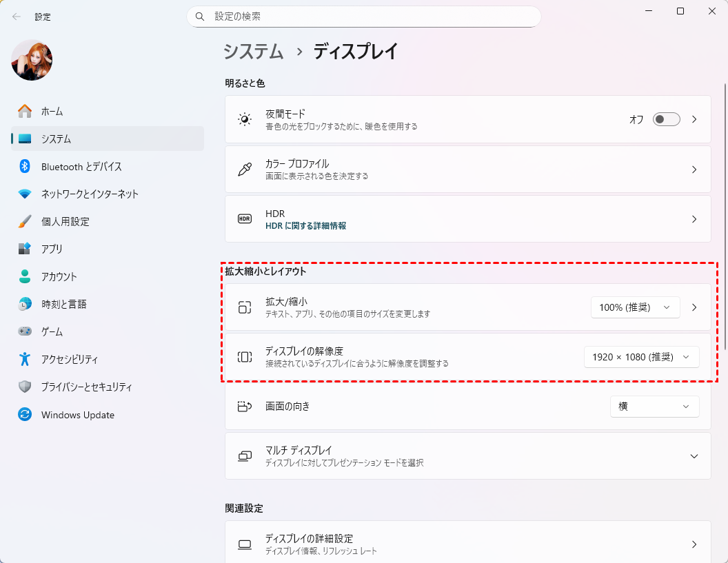Open 個人用設定 via the paintbrush icon

[x=25, y=221]
